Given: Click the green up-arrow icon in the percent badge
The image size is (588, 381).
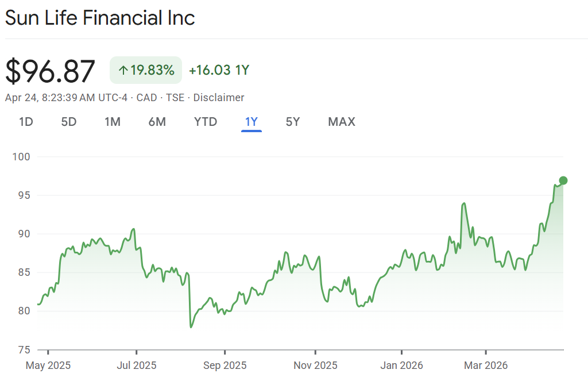Looking at the screenshot, I should coord(123,71).
